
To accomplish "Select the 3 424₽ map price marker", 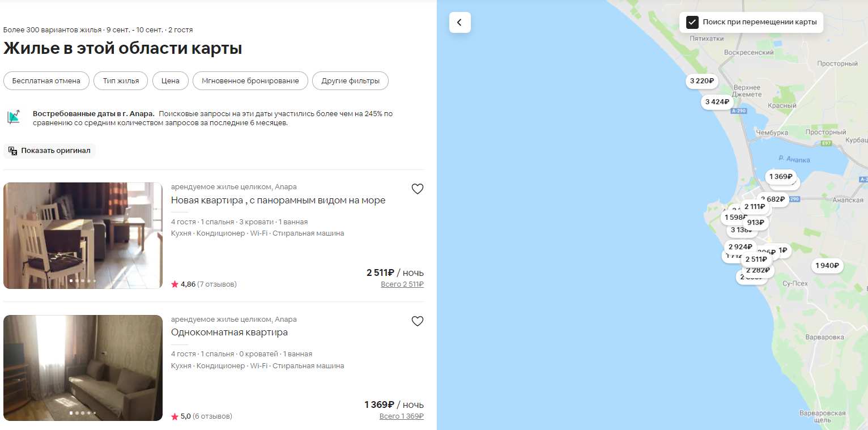I will [717, 102].
